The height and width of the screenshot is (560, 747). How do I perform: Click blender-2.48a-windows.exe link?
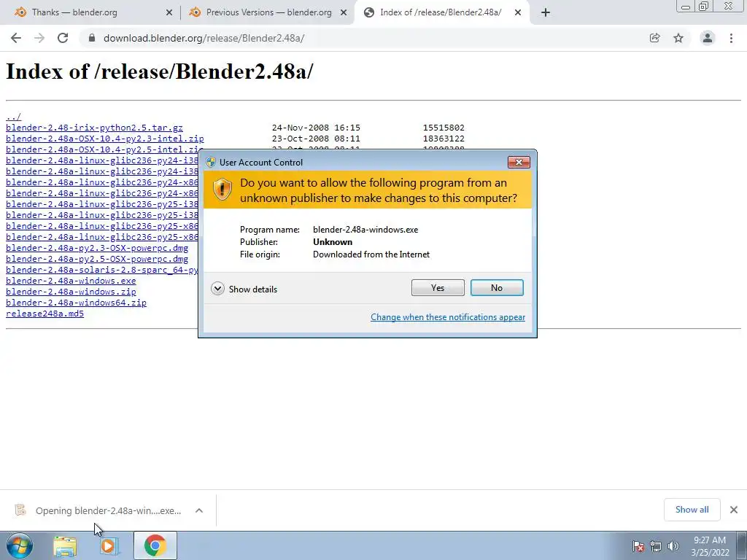tap(71, 281)
